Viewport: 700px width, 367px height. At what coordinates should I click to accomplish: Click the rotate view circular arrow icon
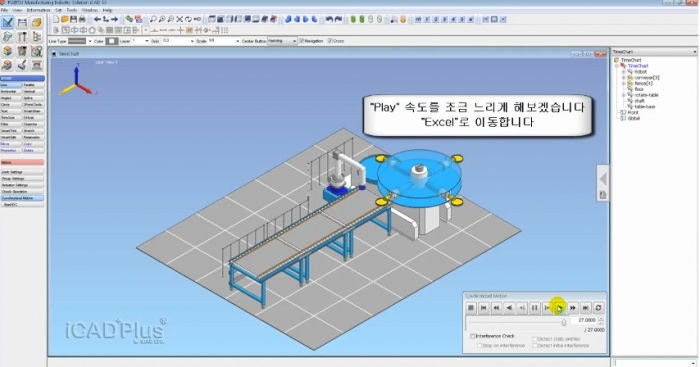pyautogui.click(x=188, y=19)
